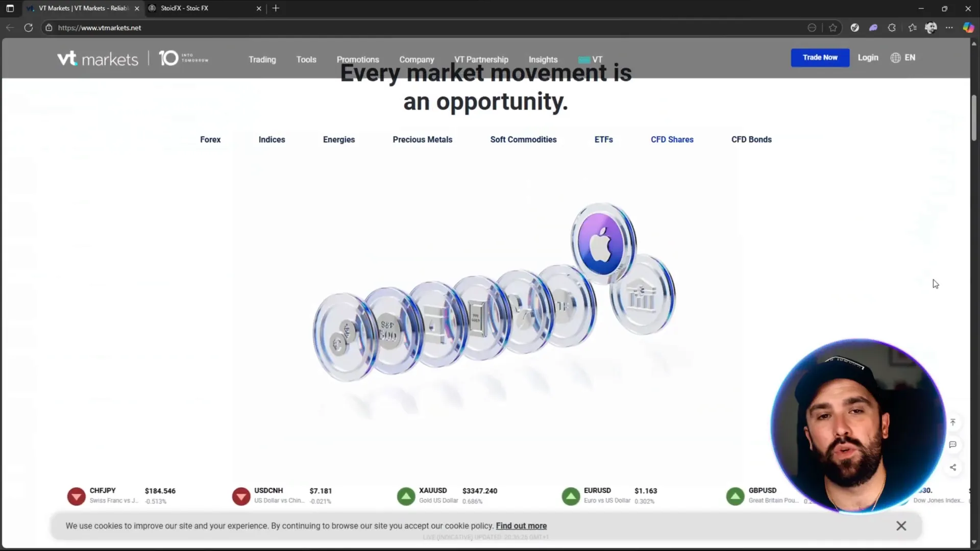Click the Login link
980x551 pixels.
click(x=868, y=58)
